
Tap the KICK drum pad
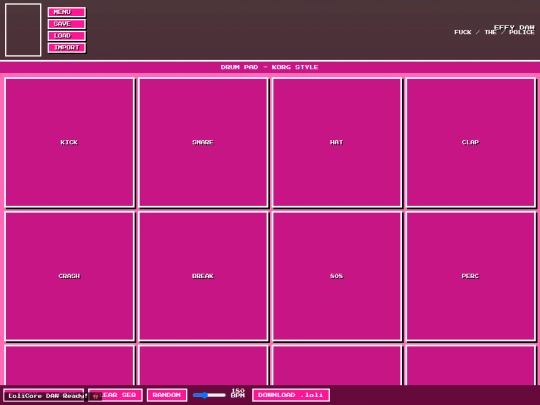click(x=70, y=143)
